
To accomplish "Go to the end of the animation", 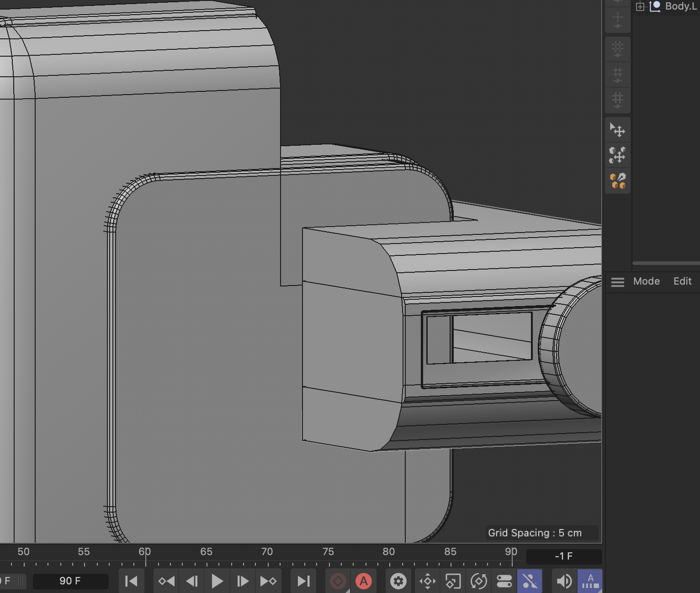I will [x=303, y=581].
